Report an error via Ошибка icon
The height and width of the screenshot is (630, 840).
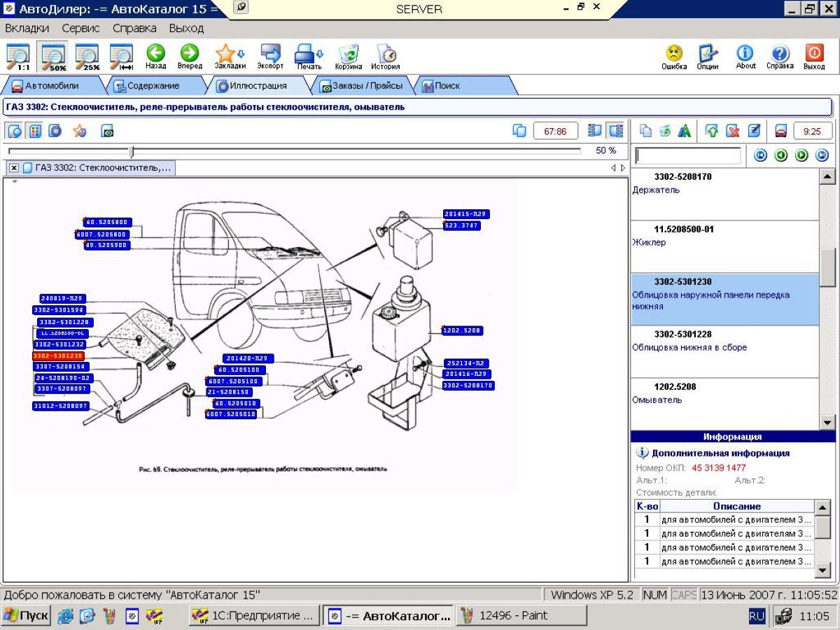674,56
